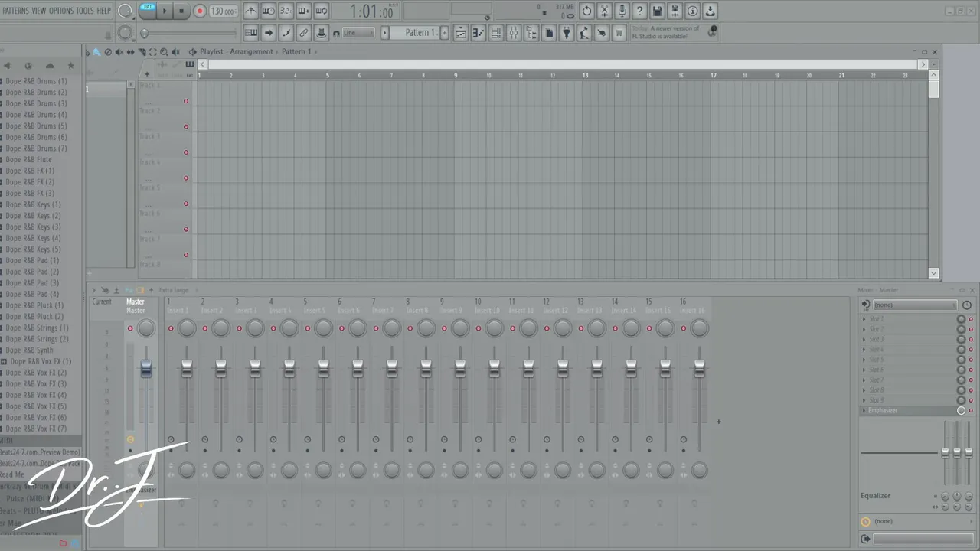The image size is (980, 551).
Task: Mute Track 1 in the playlist
Action: pos(185,101)
